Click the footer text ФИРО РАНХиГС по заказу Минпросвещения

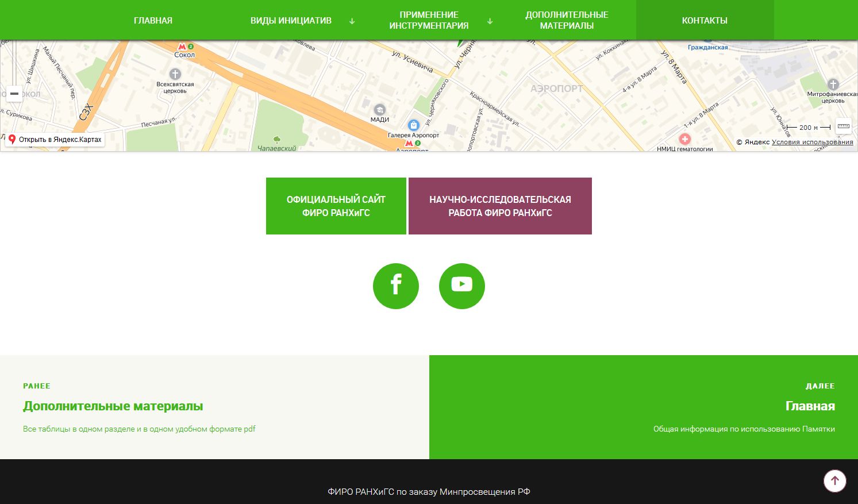point(429,492)
